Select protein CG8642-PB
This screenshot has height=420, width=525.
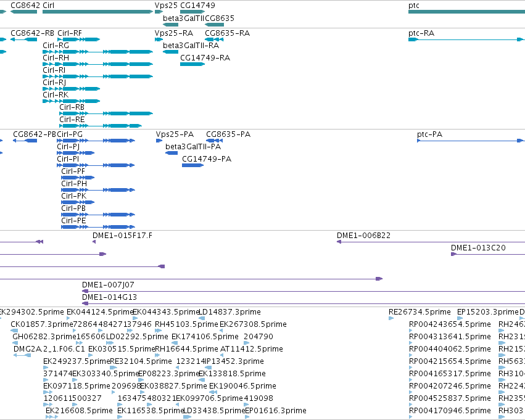click(x=35, y=134)
